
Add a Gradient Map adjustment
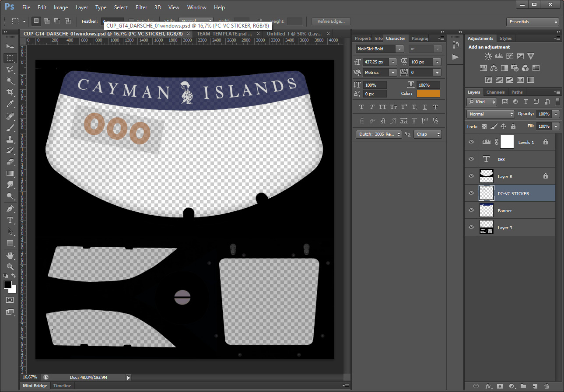point(531,80)
